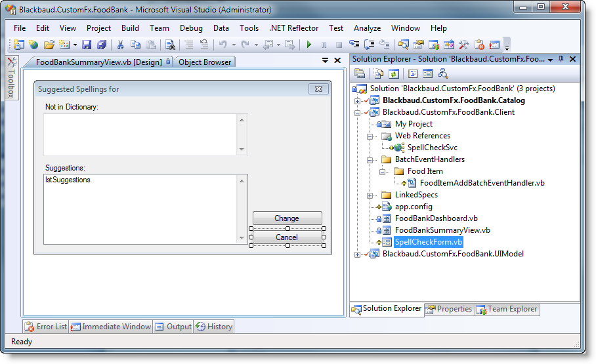Click the Not in Dictionary text box
This screenshot has height=364, width=596.
146,134
